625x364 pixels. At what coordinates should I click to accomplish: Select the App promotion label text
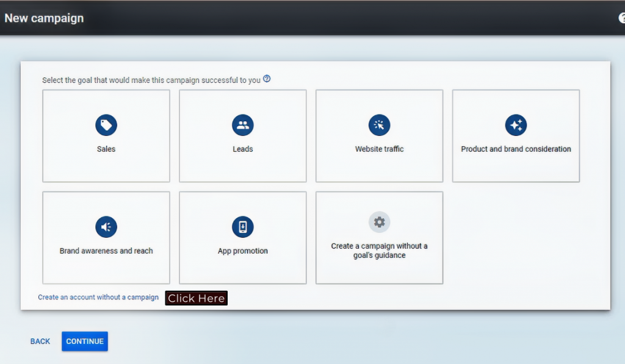[x=243, y=251]
